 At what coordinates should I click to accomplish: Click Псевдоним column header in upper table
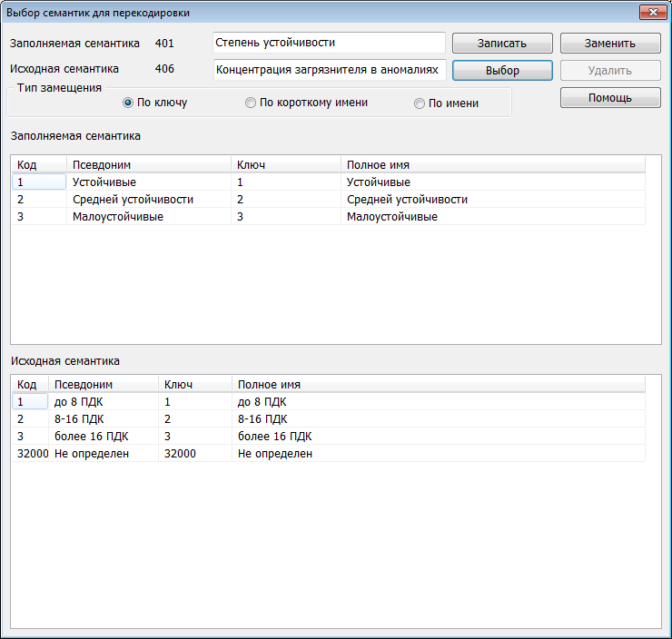149,165
